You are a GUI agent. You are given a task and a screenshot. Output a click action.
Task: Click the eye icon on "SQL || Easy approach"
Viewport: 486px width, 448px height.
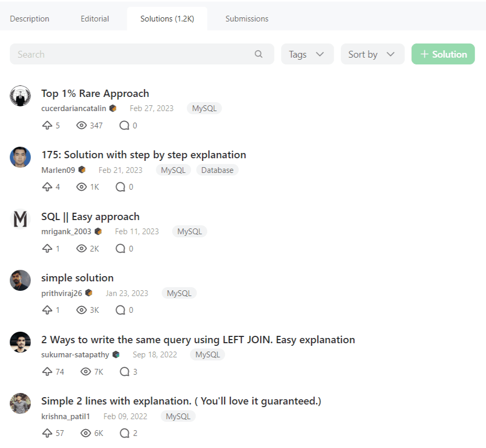(82, 248)
